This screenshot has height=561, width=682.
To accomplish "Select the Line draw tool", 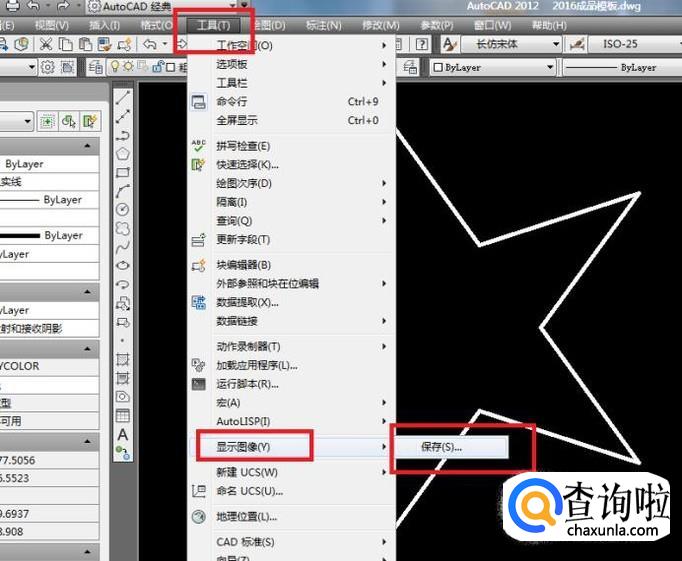I will 123,97.
